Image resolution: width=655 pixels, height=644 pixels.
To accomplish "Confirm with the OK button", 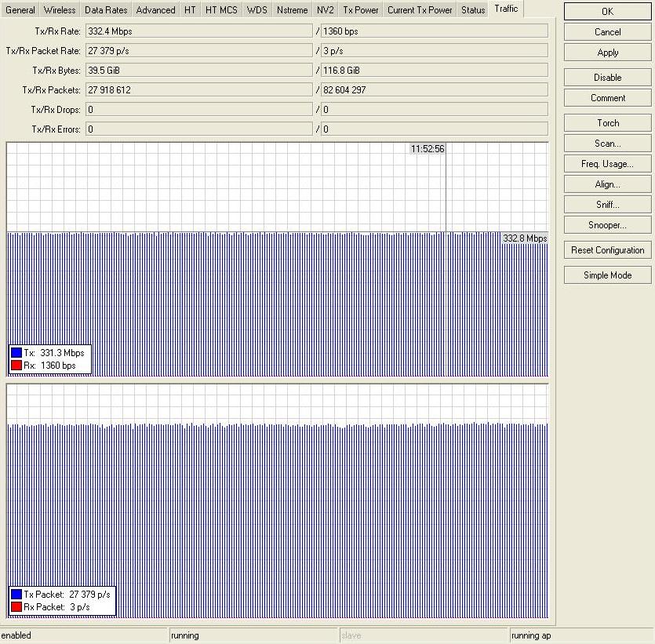I will click(x=606, y=11).
